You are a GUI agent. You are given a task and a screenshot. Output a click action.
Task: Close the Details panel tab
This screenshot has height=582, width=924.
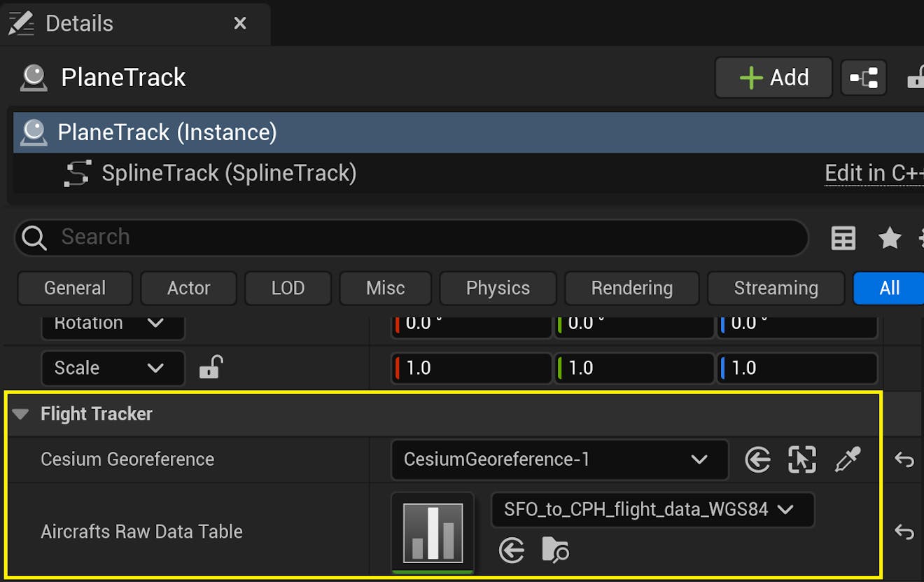coord(240,24)
